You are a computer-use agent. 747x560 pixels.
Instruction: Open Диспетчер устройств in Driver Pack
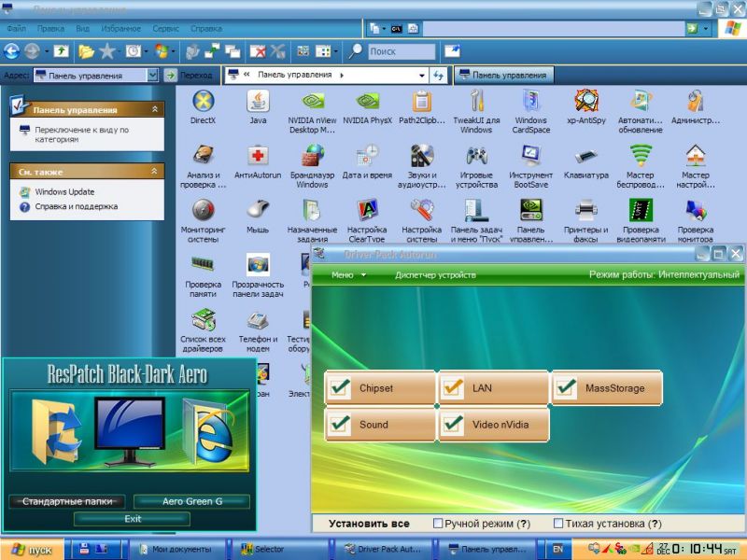(x=435, y=275)
